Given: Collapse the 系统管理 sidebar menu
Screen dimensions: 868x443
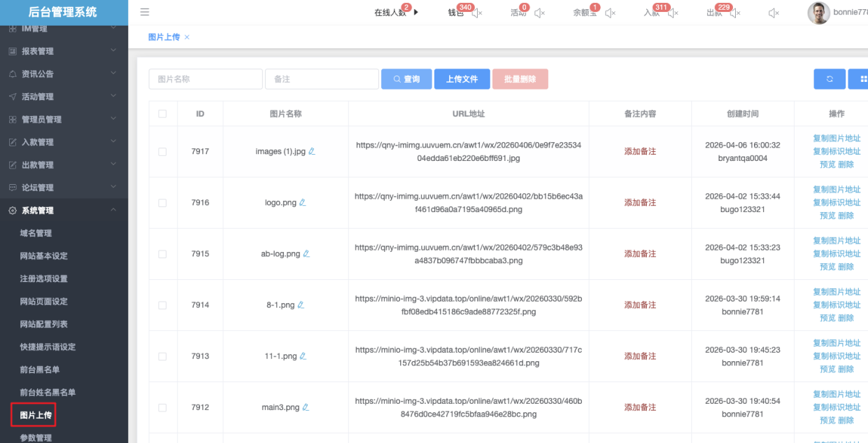Looking at the screenshot, I should coord(63,211).
